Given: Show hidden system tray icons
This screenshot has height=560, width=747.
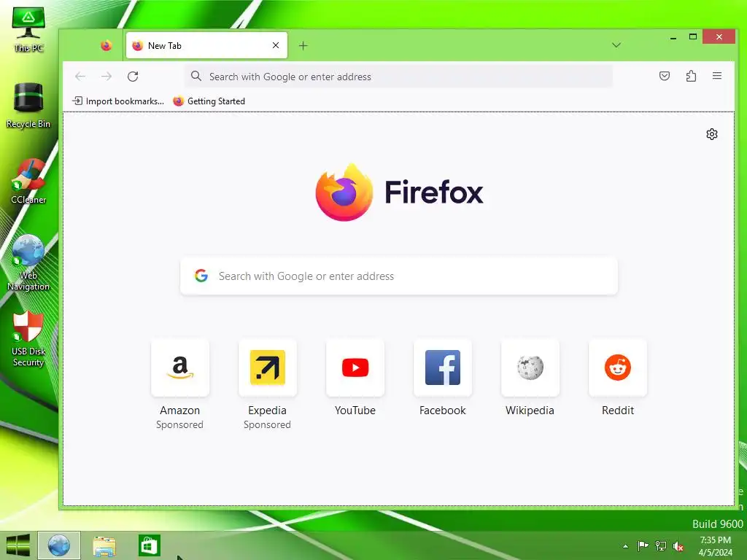Looking at the screenshot, I should click(x=625, y=546).
